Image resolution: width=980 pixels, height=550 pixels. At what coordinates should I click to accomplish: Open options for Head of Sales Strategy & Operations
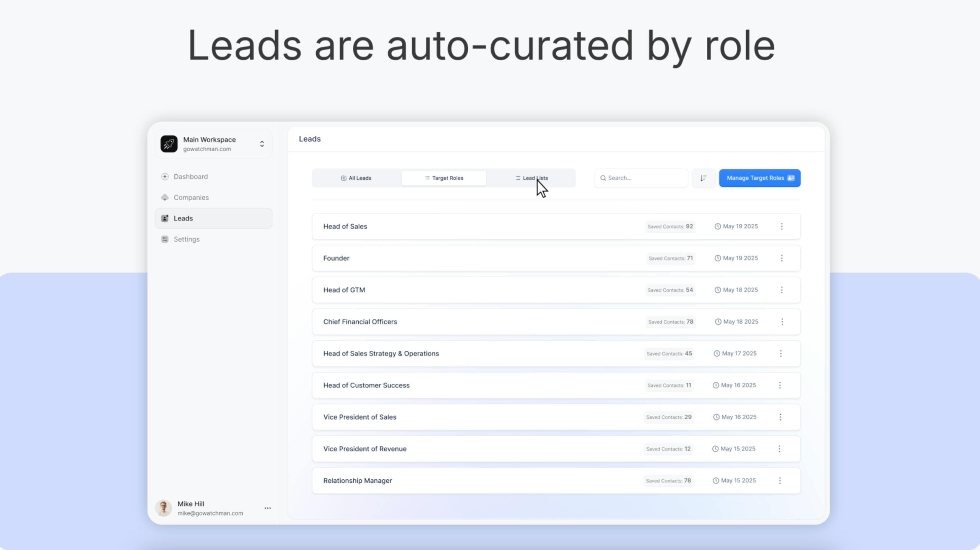pos(781,354)
